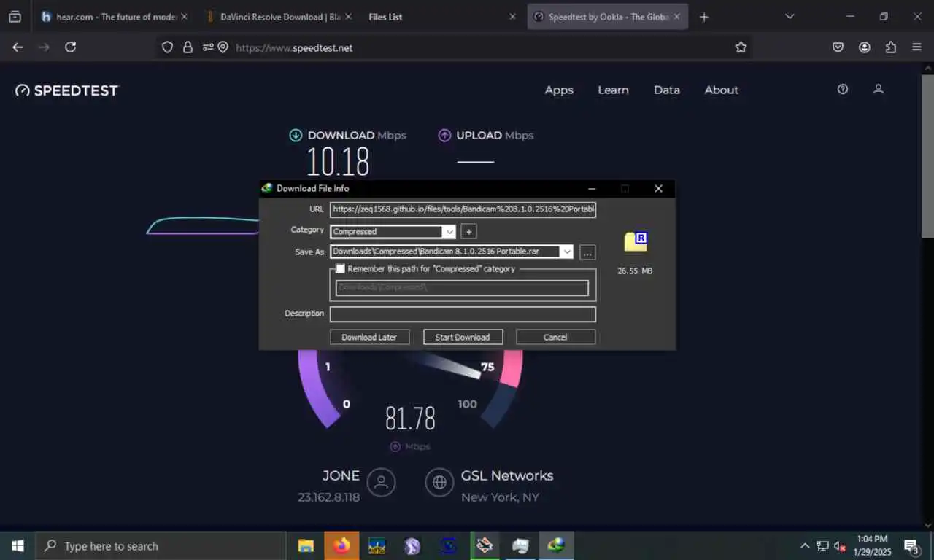Click the 81.78 gauge reading
This screenshot has height=560, width=934.
[410, 419]
